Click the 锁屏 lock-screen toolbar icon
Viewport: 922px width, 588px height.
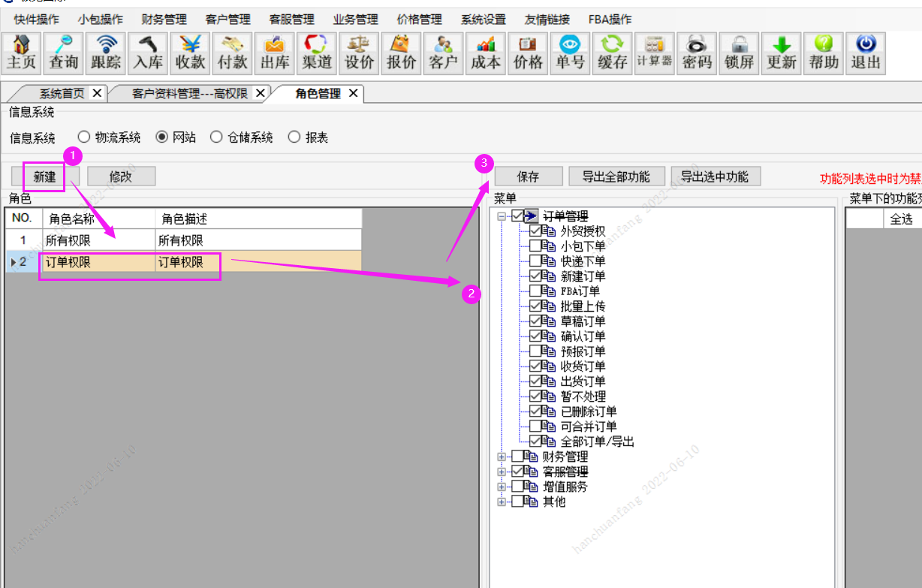tap(740, 53)
